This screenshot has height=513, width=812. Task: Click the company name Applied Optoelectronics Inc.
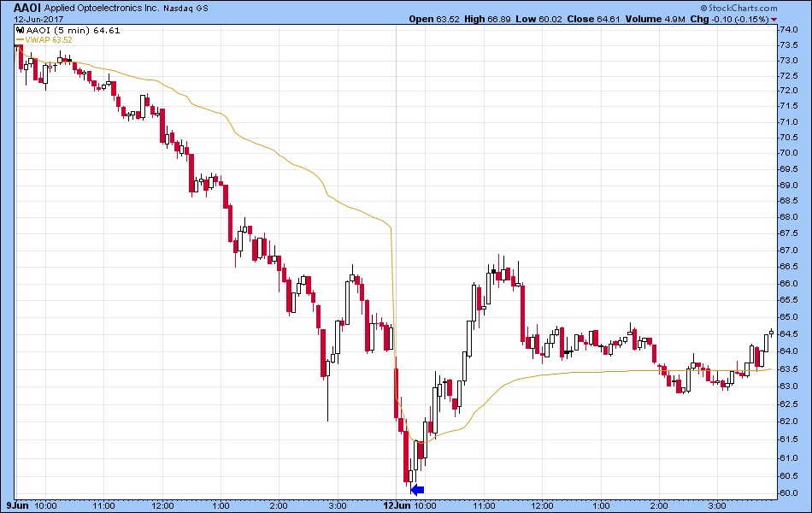coord(102,9)
